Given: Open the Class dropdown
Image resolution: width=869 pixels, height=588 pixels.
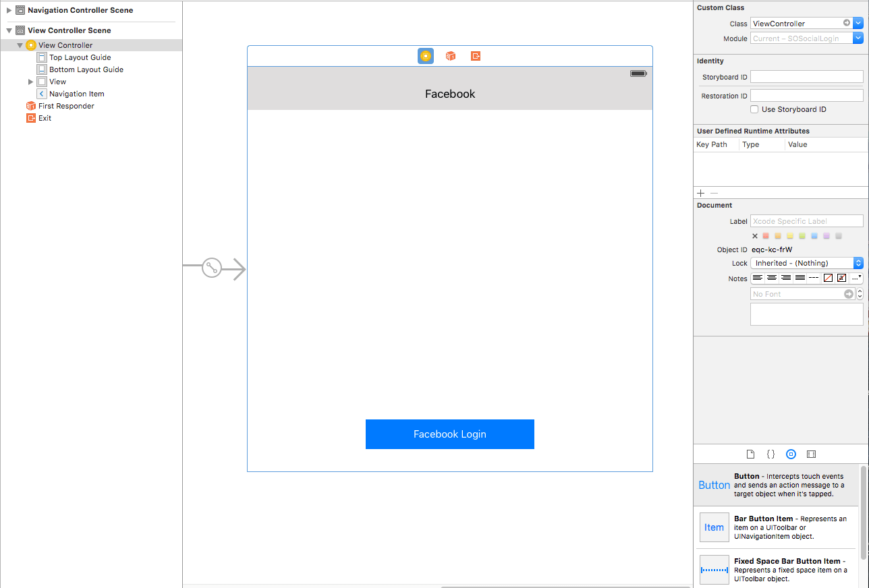Looking at the screenshot, I should point(858,23).
